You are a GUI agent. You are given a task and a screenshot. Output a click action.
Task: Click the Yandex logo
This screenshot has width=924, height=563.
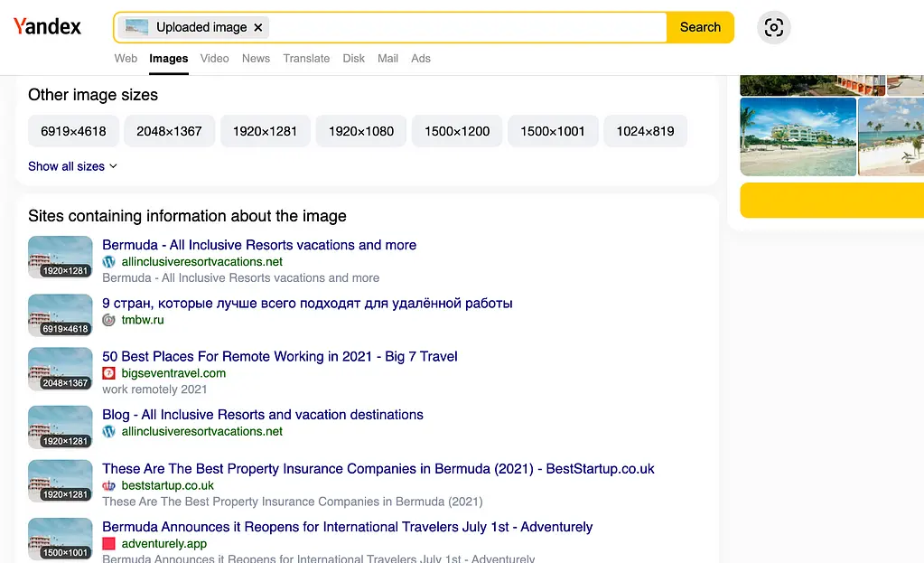click(x=47, y=27)
